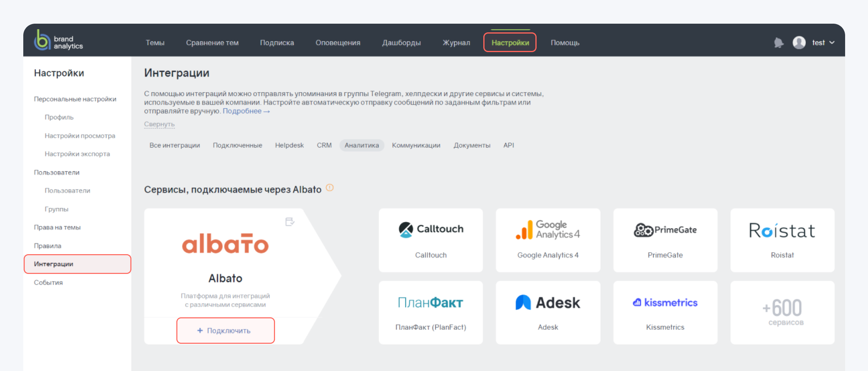Open Настройки просмотра in sidebar
Viewport: 868px width, 371px height.
pyautogui.click(x=80, y=136)
